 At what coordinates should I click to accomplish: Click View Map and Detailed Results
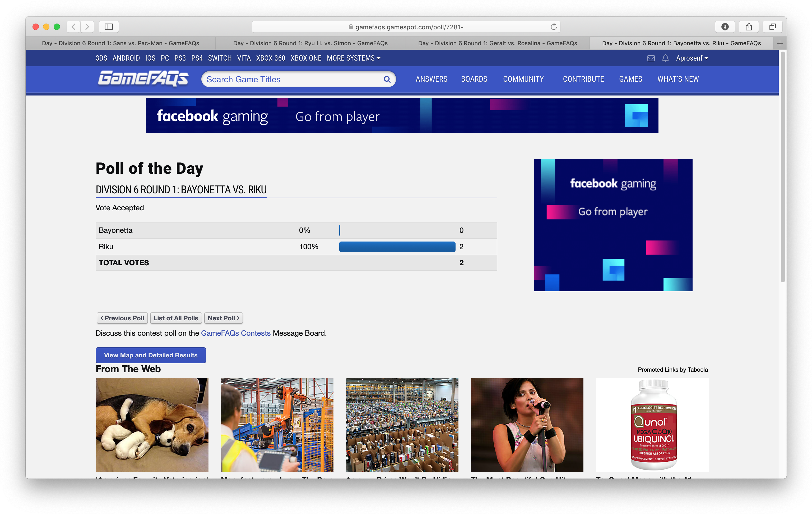click(x=150, y=355)
